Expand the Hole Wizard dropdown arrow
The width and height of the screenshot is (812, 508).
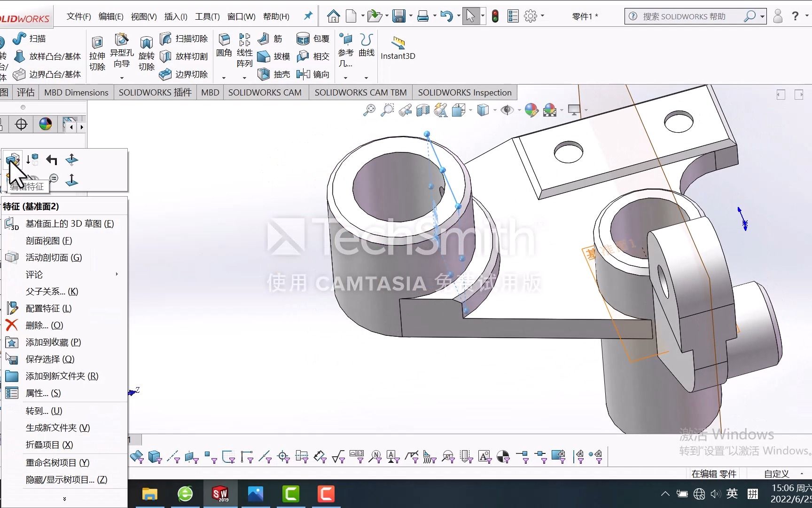point(122,78)
